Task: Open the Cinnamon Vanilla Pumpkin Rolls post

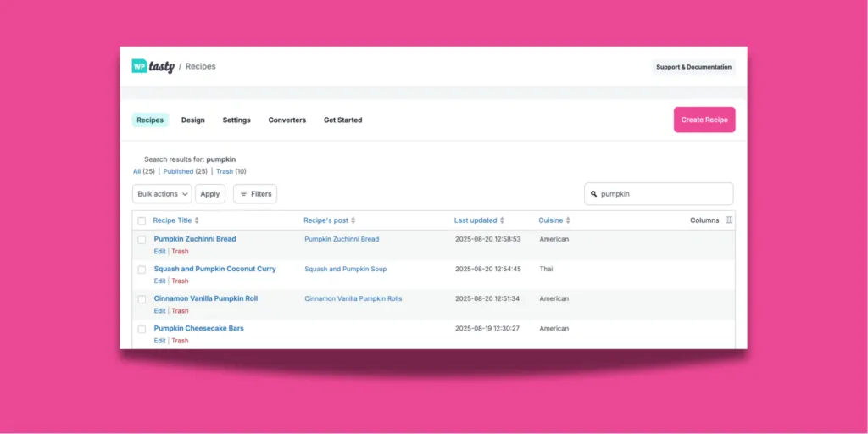Action: [x=353, y=298]
